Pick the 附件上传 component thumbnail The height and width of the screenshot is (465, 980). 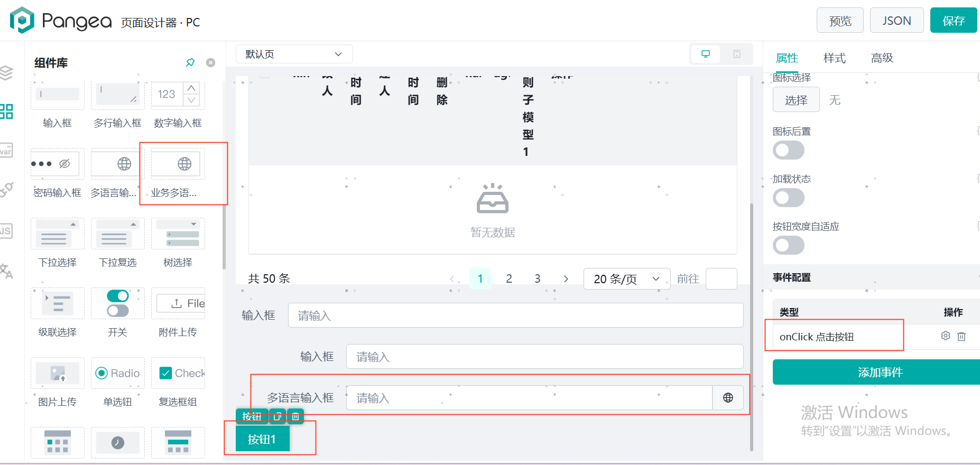pos(178,303)
